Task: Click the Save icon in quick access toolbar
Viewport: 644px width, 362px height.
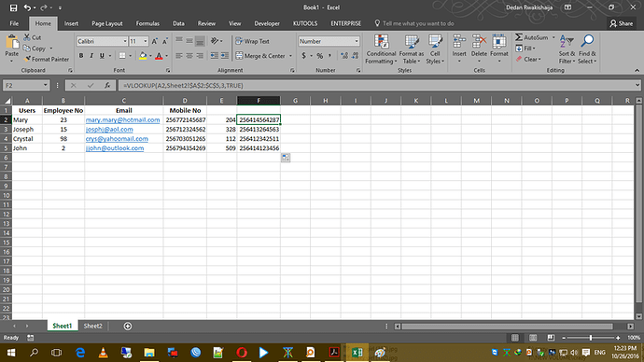Action: [13, 7]
